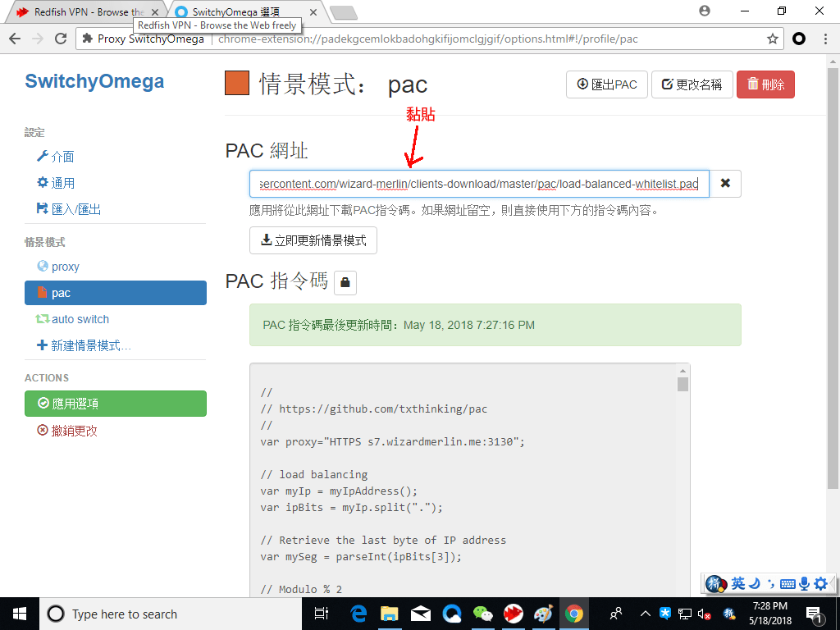Click 立即更新情景模式 to download PAC
Screen dimensions: 840x630
[313, 240]
